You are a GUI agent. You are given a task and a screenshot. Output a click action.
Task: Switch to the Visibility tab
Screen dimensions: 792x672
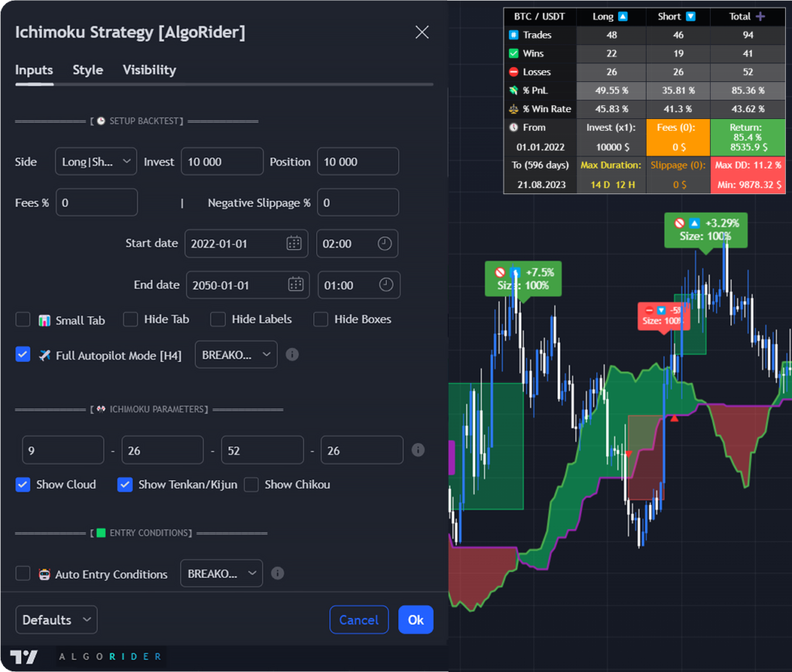point(148,70)
